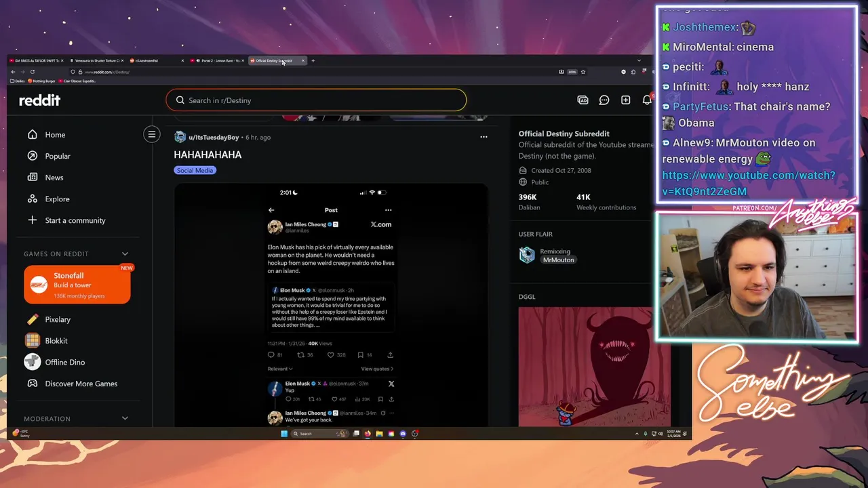
Task: Open the notifications bell
Action: pyautogui.click(x=647, y=100)
